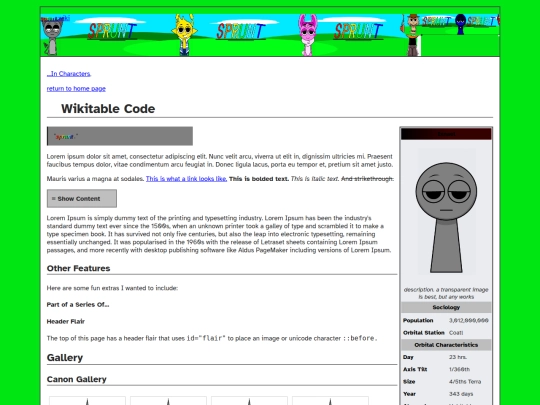The height and width of the screenshot is (405, 540).
Task: Click the 'Sociology' infobox section header
Action: 446,307
